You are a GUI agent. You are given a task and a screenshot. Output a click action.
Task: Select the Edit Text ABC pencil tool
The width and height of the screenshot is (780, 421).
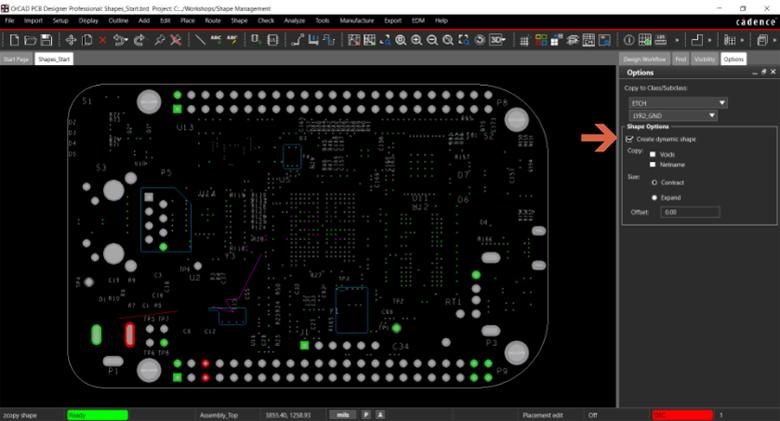click(x=232, y=40)
